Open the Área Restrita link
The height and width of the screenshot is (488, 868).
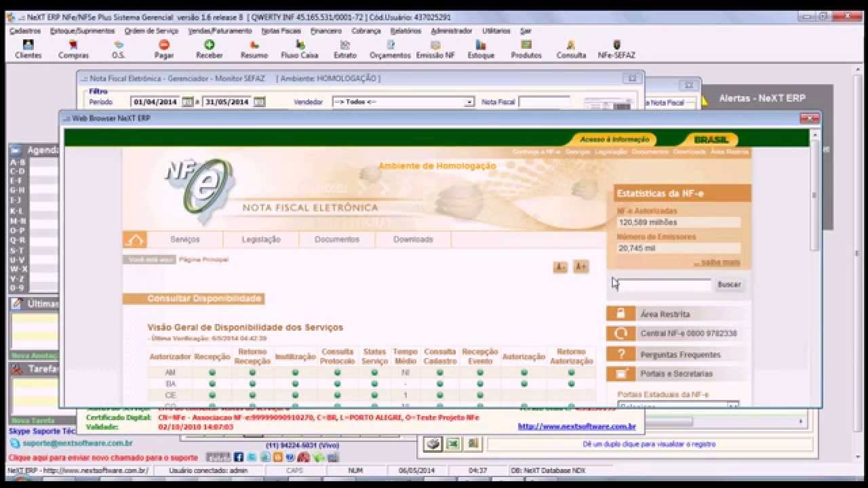678,314
